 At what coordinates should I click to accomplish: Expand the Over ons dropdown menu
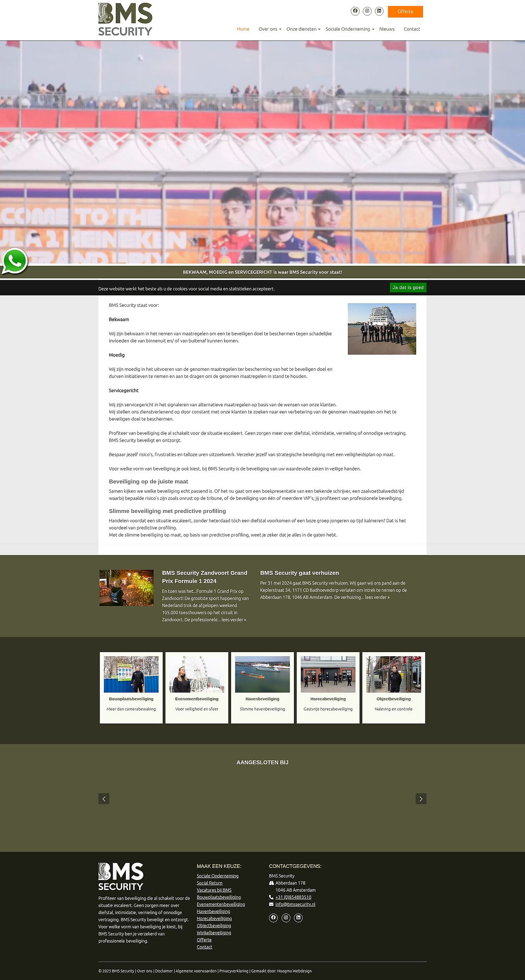[270, 29]
